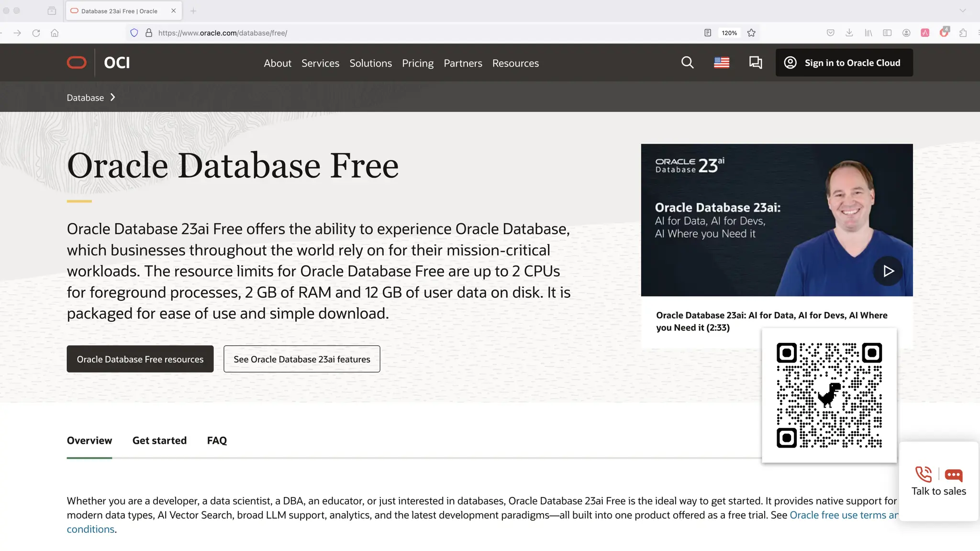
Task: Expand the Database breadcrumb chevron
Action: tap(113, 98)
